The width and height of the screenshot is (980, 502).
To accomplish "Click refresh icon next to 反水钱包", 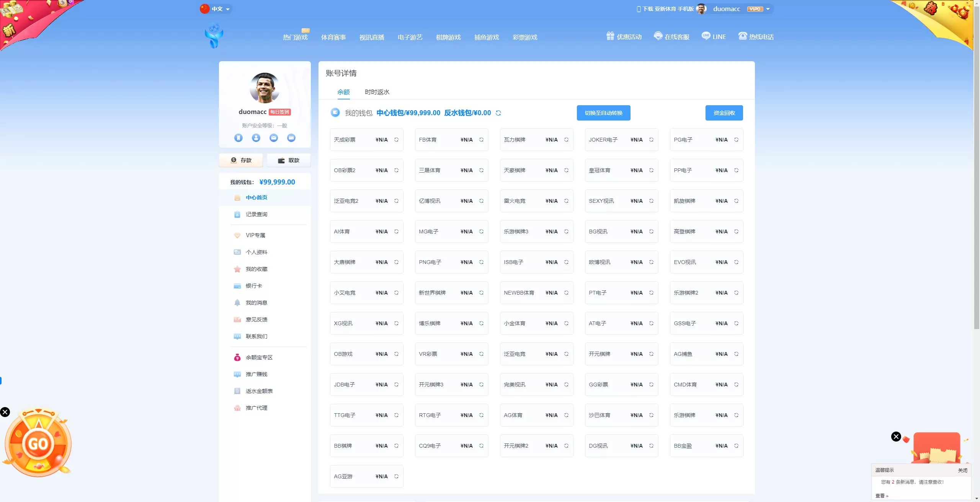I will 498,113.
